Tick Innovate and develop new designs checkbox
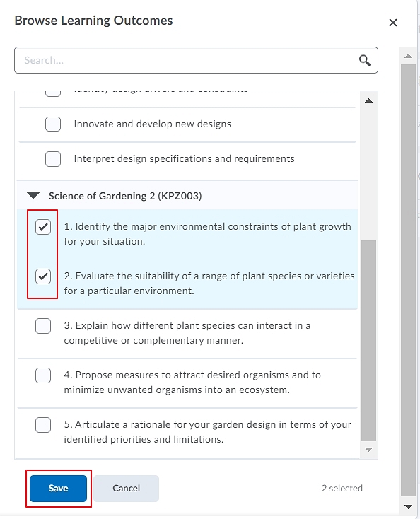The width and height of the screenshot is (420, 519). pyautogui.click(x=53, y=124)
